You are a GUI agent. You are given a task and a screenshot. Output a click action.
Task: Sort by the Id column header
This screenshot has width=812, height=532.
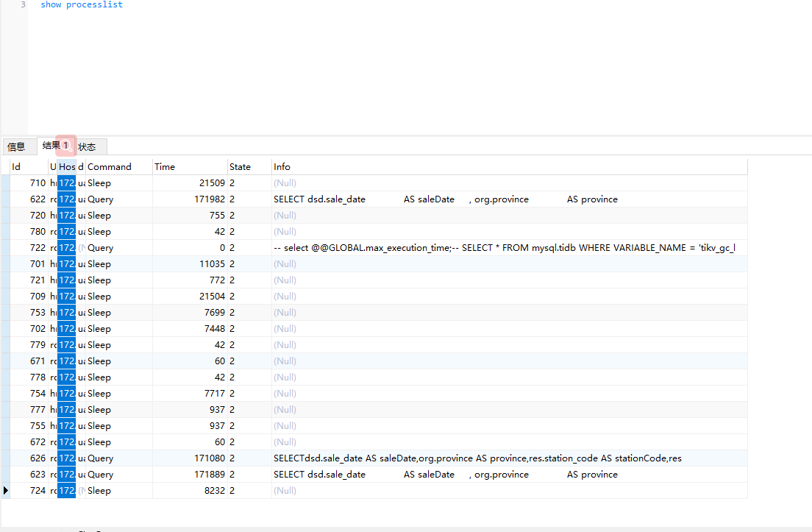click(28, 167)
